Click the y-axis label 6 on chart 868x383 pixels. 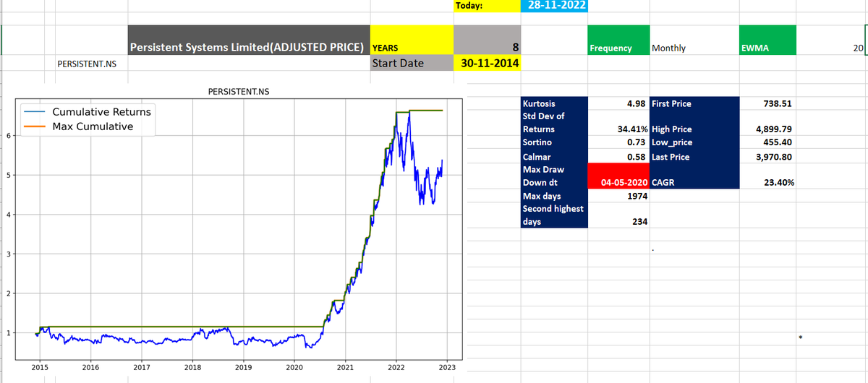click(8, 135)
